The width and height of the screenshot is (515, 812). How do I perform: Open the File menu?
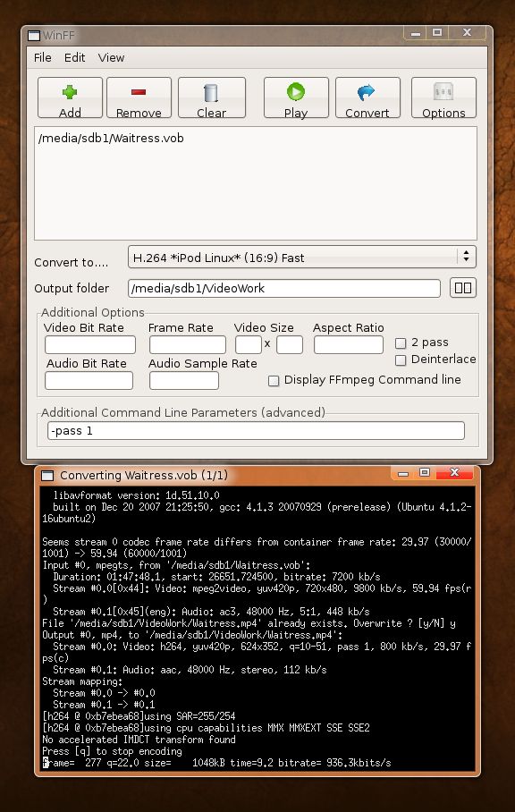coord(42,57)
